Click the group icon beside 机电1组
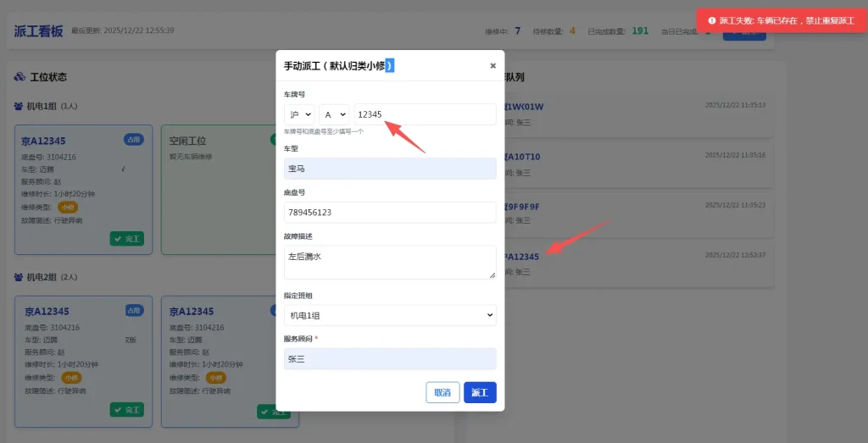Screen dimensions: 868x443 tap(19, 106)
